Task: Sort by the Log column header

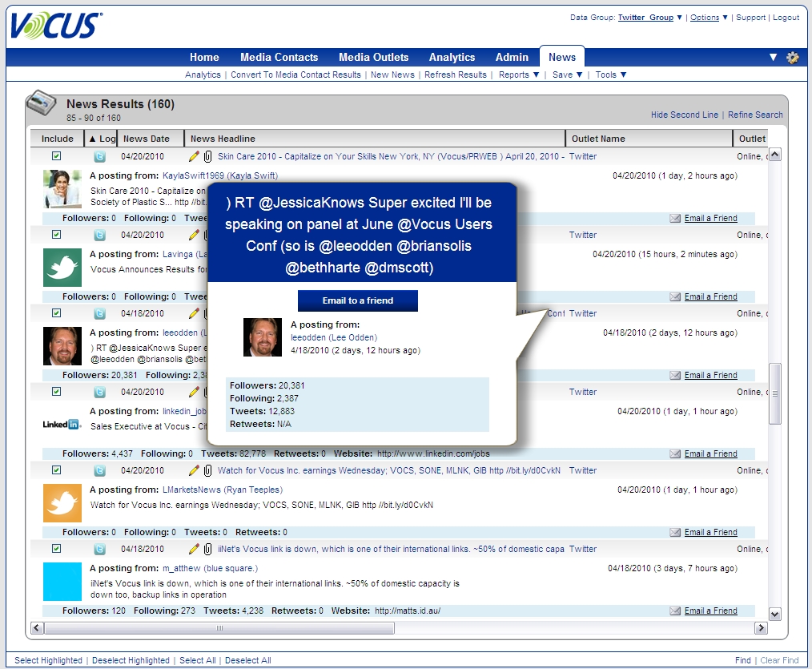Action: (102, 139)
